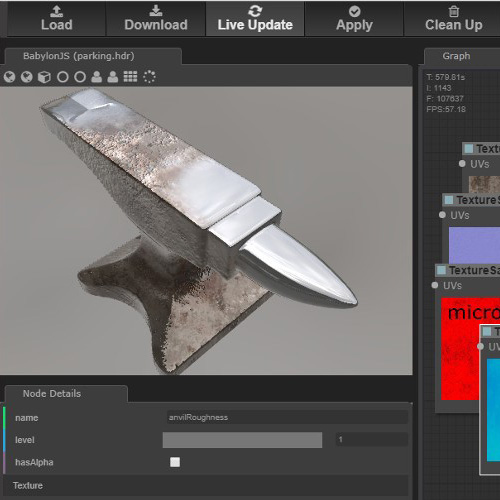This screenshot has height=500, width=500.
Task: Click the cube icon in the preview toolbar
Action: 44,77
